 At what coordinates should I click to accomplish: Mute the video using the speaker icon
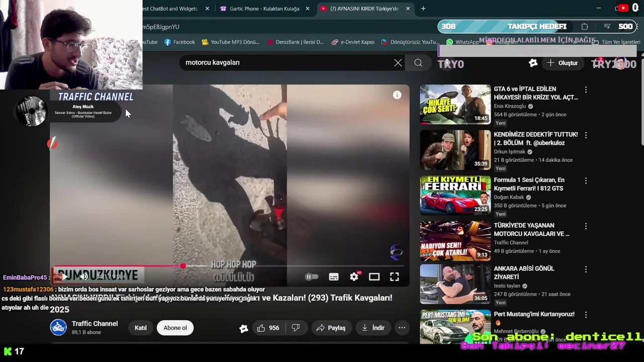(x=84, y=277)
